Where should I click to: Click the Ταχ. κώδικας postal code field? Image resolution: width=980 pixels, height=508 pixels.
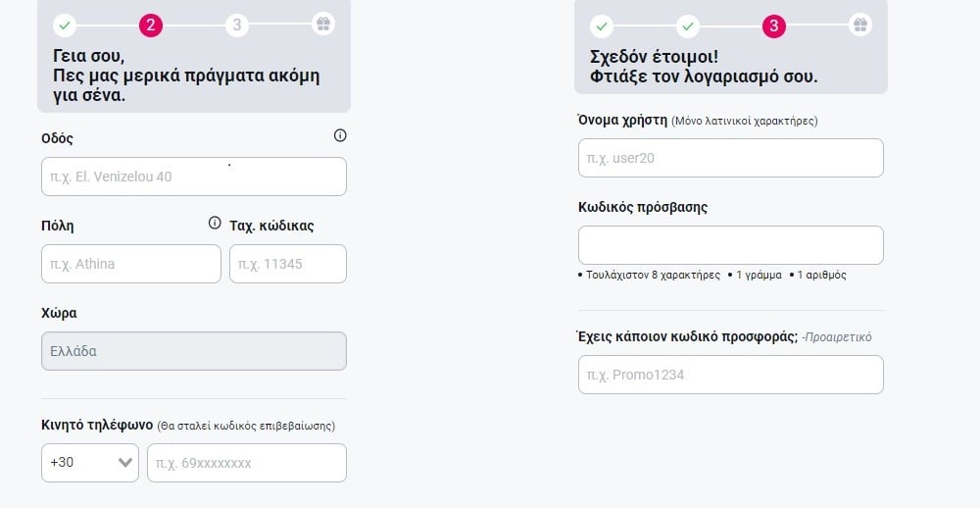287,264
